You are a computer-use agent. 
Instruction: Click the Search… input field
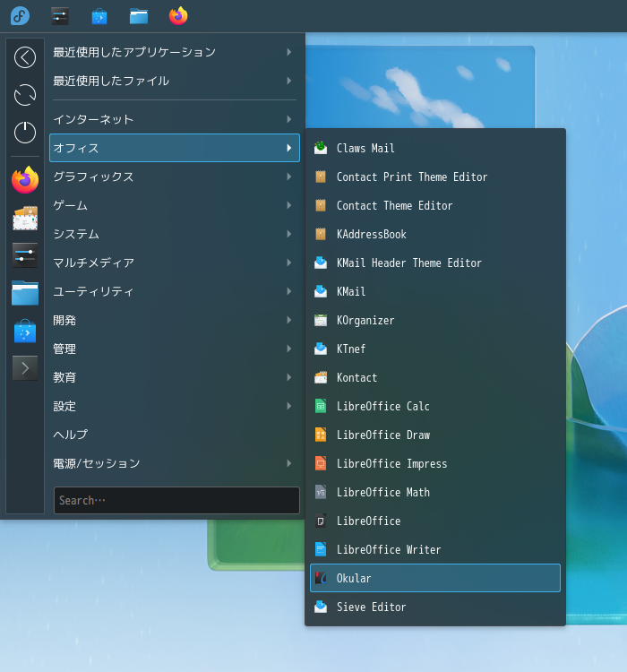[x=176, y=500]
